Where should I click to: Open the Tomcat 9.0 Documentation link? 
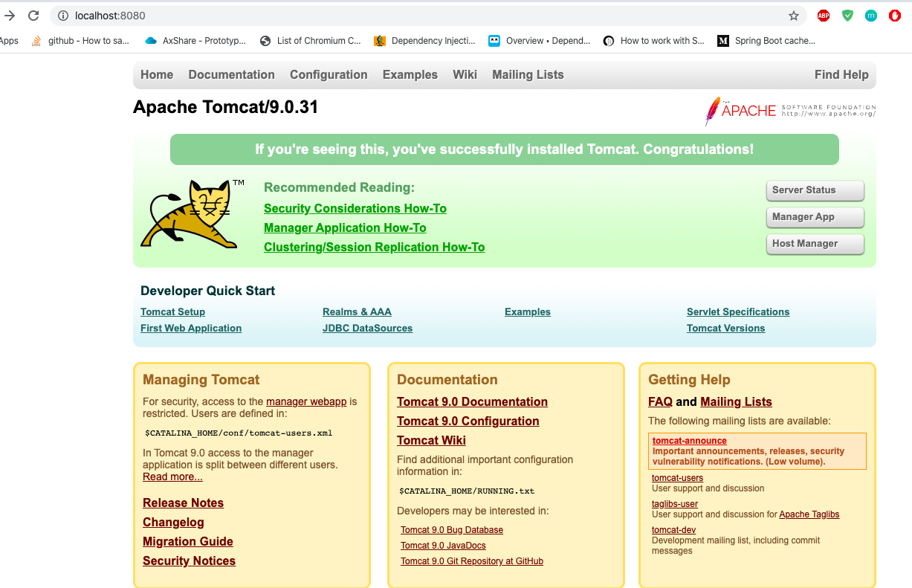pos(472,401)
